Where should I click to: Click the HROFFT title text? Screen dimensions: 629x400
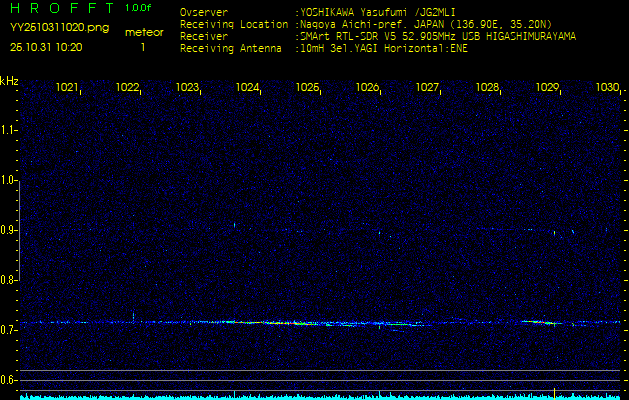[60, 9]
